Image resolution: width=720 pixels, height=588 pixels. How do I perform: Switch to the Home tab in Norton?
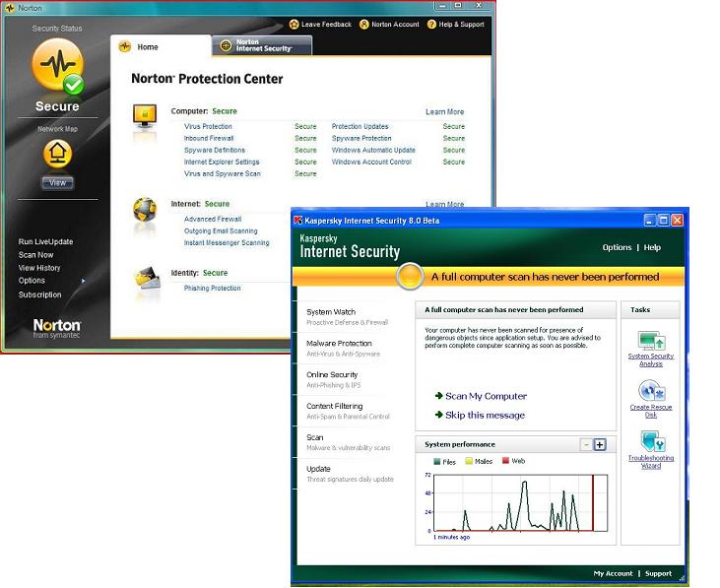161,47
